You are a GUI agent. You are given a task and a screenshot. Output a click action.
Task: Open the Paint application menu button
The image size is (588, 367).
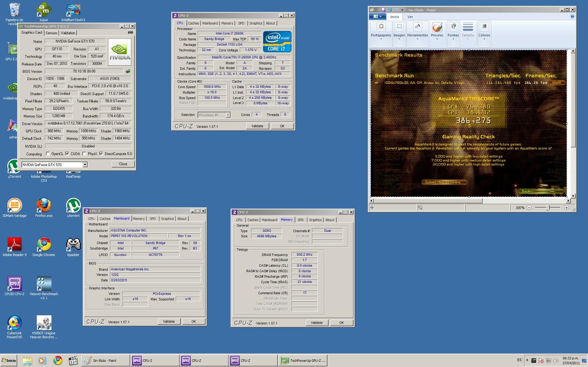pyautogui.click(x=378, y=17)
